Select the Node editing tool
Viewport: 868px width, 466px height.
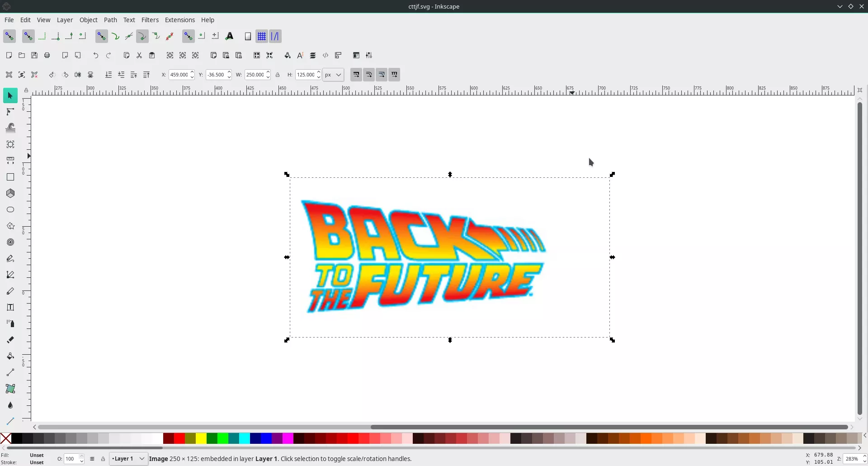click(x=10, y=112)
